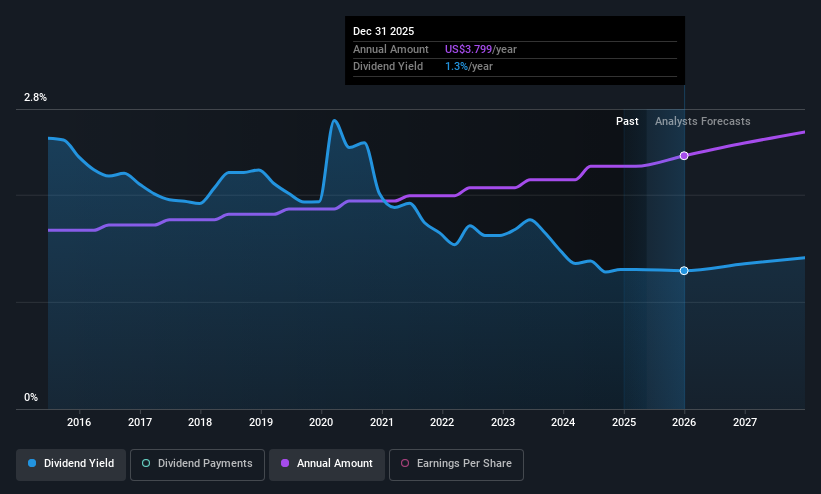Enable the Earnings Per Share series
Screen dimensions: 821x494
pos(456,464)
